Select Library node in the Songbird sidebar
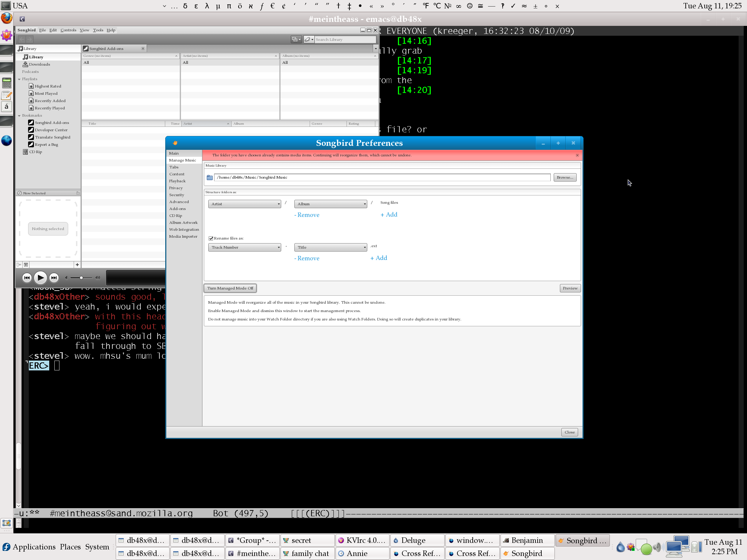747x560 pixels. pos(33,57)
